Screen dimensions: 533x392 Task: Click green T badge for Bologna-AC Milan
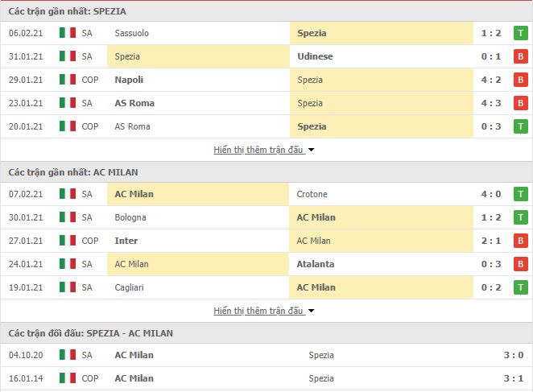click(520, 217)
